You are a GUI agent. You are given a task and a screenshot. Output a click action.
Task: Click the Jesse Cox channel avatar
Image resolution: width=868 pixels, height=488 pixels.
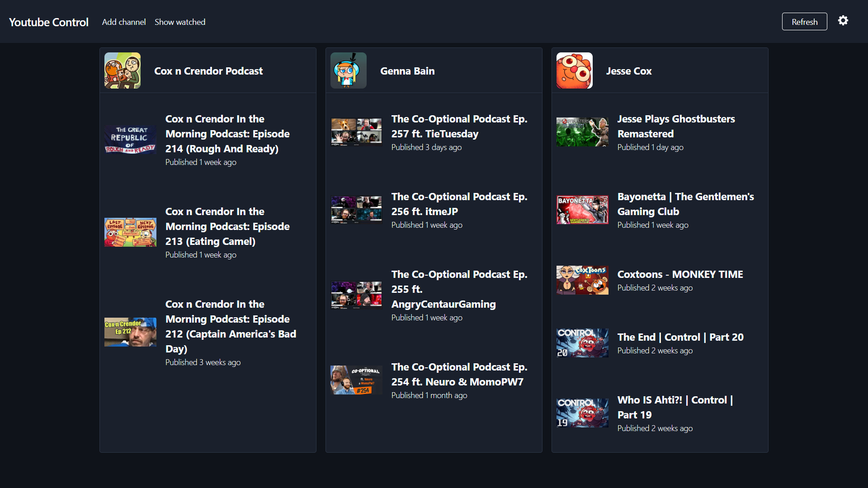coord(575,70)
